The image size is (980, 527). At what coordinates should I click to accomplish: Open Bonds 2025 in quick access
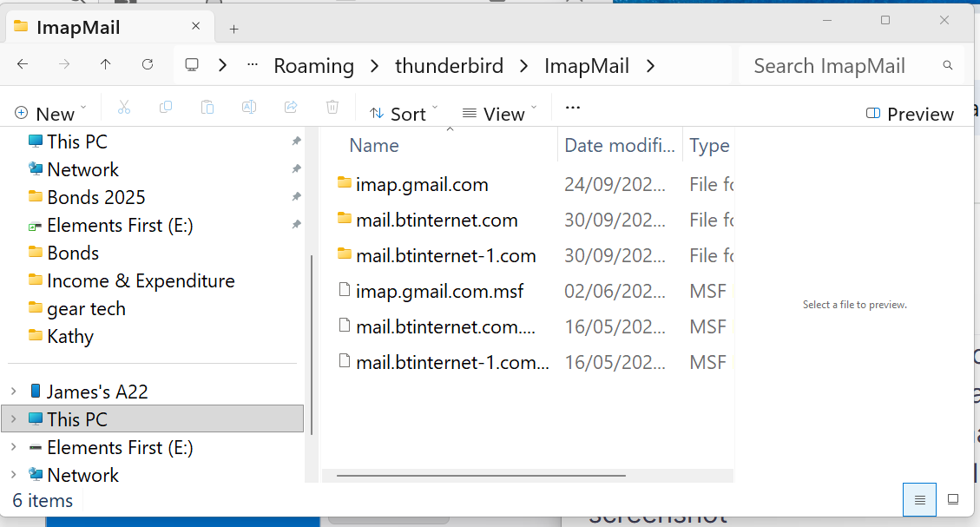click(x=86, y=197)
